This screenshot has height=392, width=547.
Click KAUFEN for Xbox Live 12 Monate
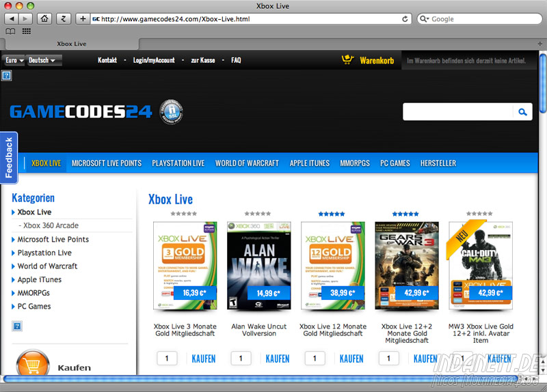pyautogui.click(x=351, y=359)
